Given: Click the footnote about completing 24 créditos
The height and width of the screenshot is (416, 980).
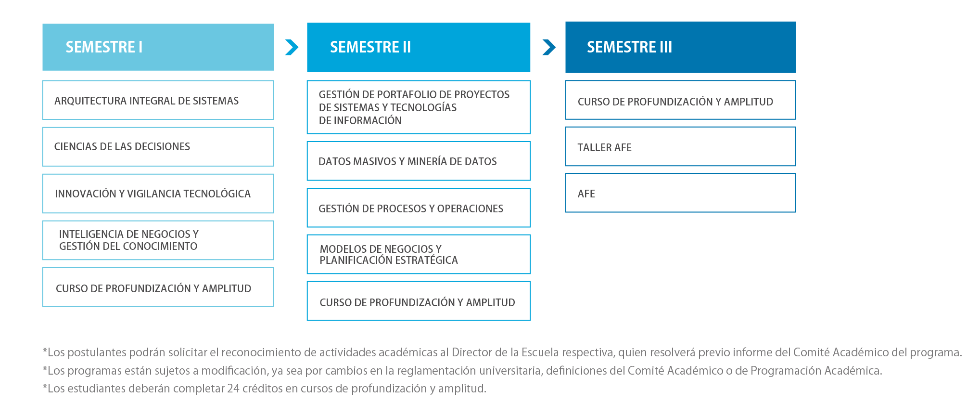Looking at the screenshot, I should tap(265, 389).
